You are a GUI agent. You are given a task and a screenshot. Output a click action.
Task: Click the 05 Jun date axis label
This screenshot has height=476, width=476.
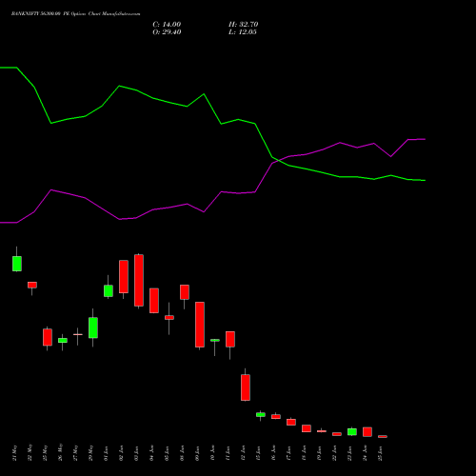pyautogui.click(x=167, y=453)
